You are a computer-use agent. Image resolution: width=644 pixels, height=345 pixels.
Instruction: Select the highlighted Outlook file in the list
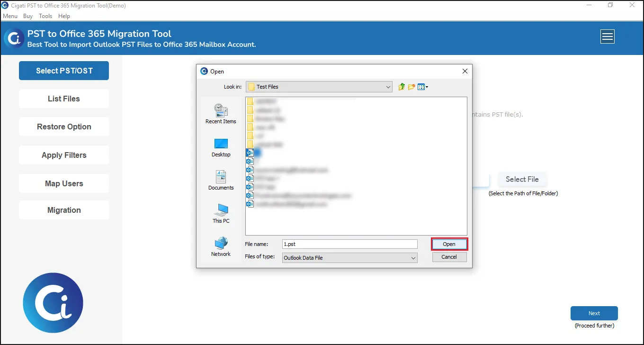253,153
